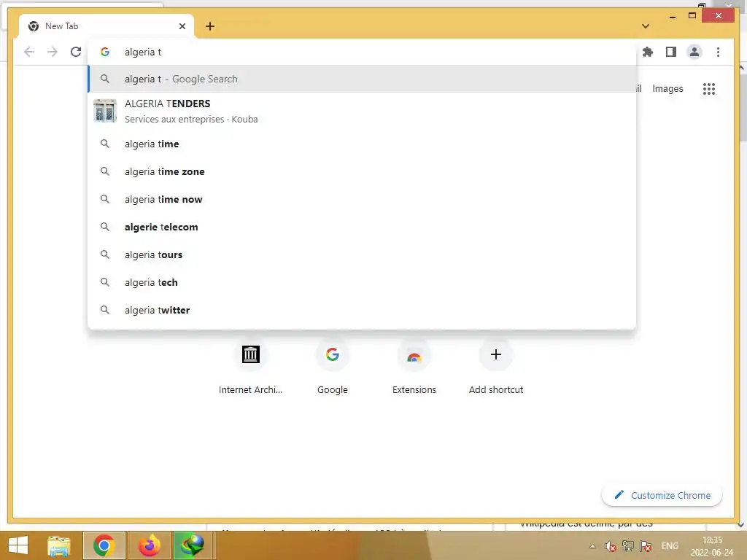747x560 pixels.
Task: Click the Customize Chrome button
Action: (x=662, y=495)
